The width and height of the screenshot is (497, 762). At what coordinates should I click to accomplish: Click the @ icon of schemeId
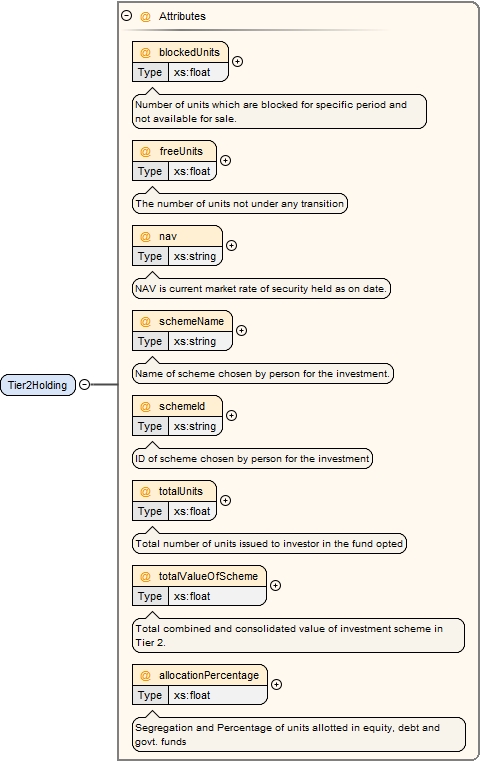pos(145,406)
